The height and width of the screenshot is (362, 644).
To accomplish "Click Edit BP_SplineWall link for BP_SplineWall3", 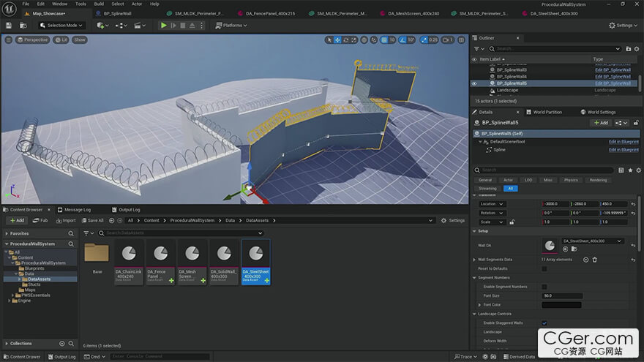I will point(613,70).
